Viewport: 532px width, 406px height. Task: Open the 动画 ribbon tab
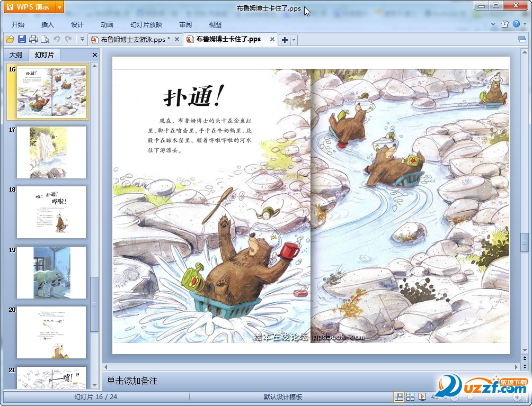[107, 24]
